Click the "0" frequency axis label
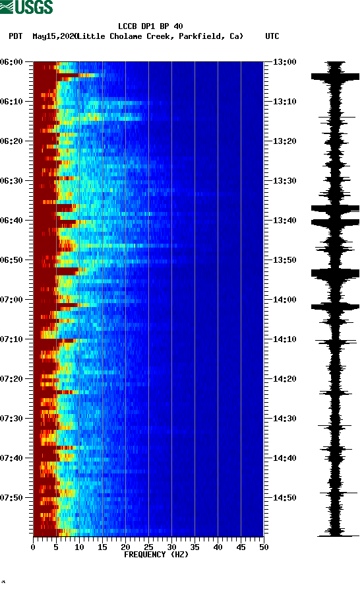 [x=33, y=547]
